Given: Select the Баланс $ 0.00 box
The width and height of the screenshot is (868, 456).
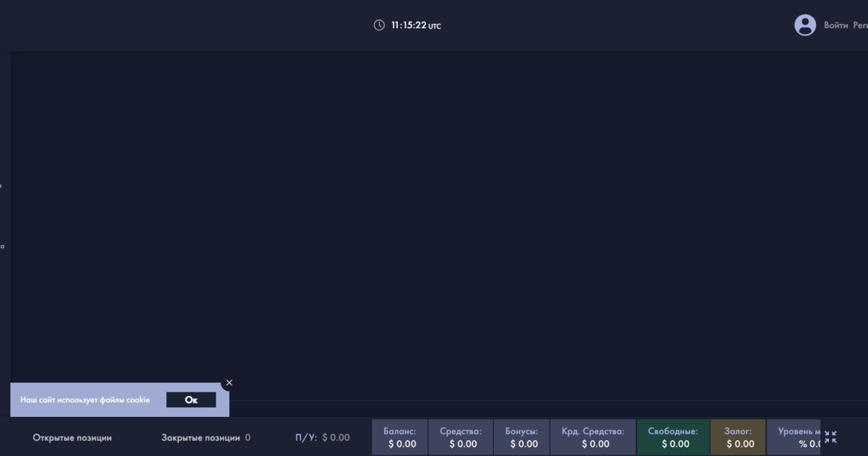Looking at the screenshot, I should click(400, 437).
